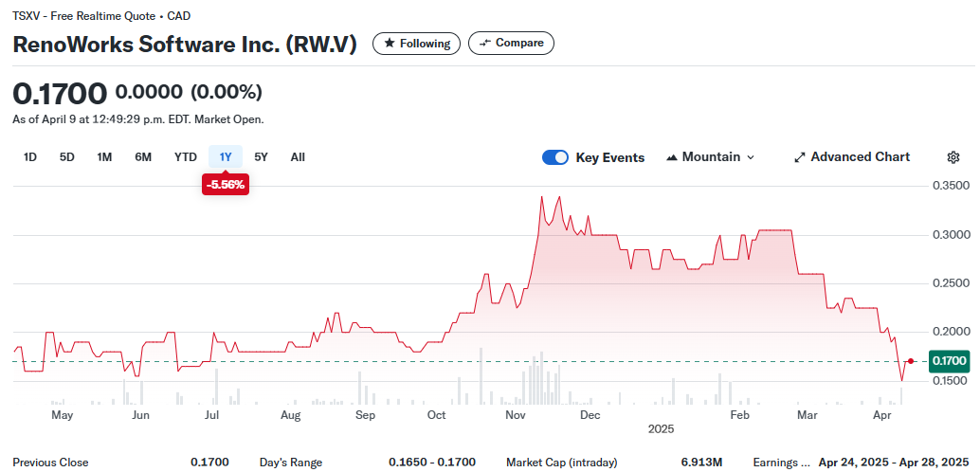Select the 6M time range tab
The image size is (980, 472).
143,157
